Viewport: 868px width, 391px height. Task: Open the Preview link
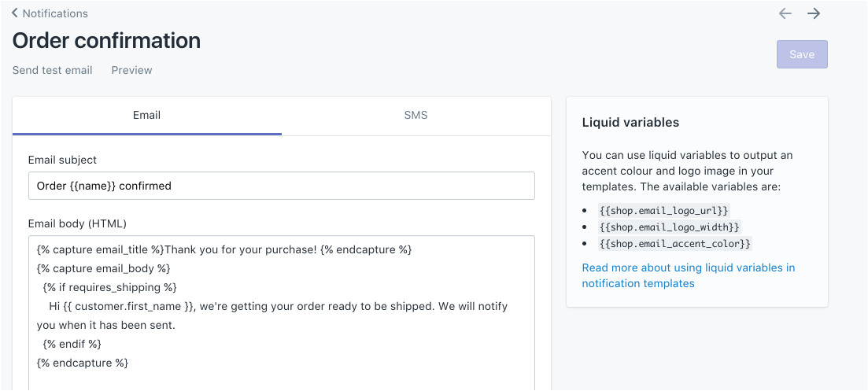[x=131, y=70]
